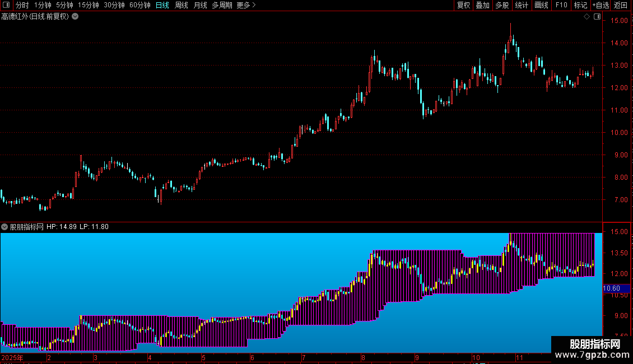The image size is (633, 364).
Task: Switch to 月线 monthly chart
Action: point(200,5)
